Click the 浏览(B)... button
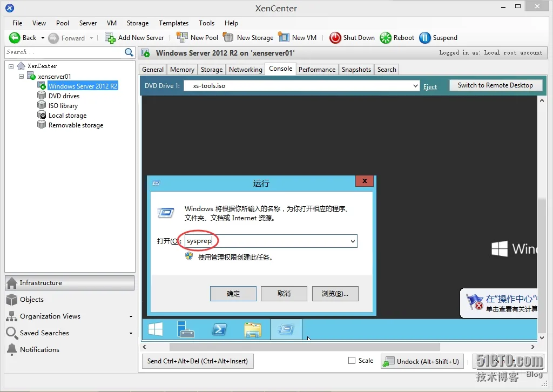The height and width of the screenshot is (392, 553). pos(335,294)
